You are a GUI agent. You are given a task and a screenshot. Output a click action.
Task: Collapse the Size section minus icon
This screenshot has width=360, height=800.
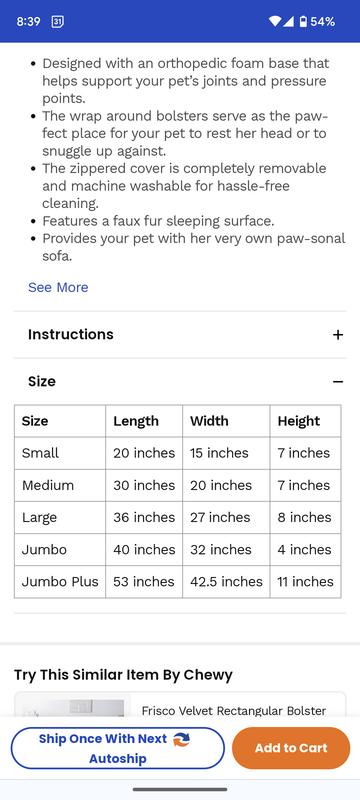point(338,382)
